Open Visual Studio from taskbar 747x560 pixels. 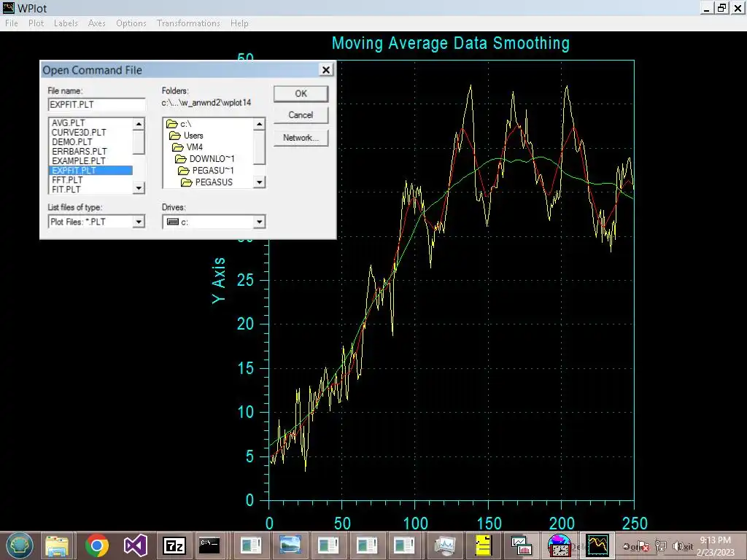(135, 545)
